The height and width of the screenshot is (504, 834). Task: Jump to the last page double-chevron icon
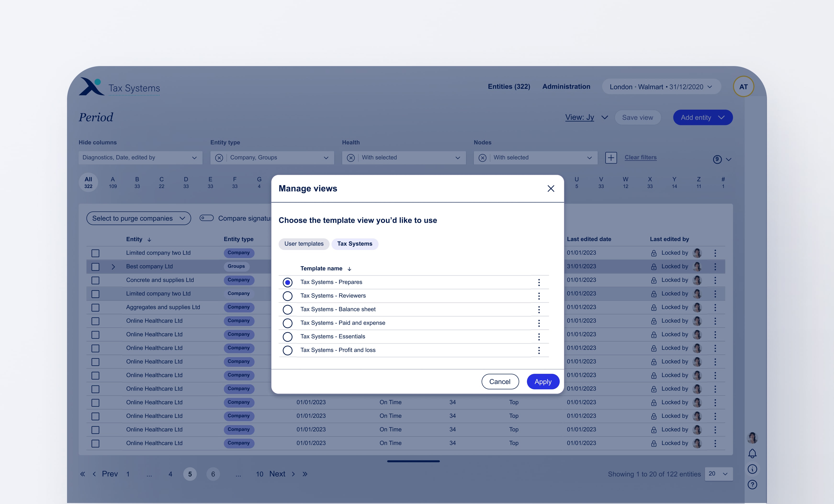pos(305,474)
